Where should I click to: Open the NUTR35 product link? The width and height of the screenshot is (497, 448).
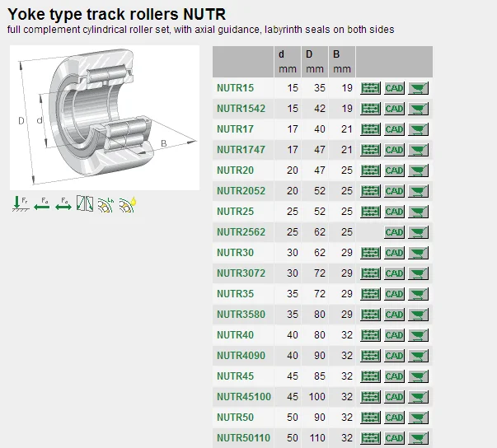pos(235,294)
